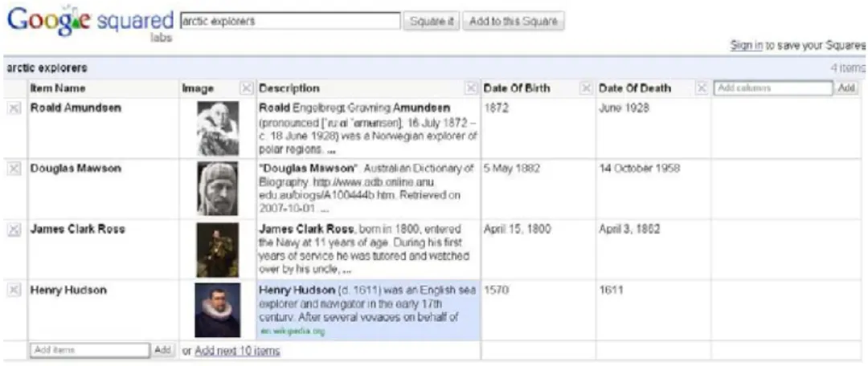
Task: Click the 1611 death date cell
Action: pyautogui.click(x=611, y=290)
